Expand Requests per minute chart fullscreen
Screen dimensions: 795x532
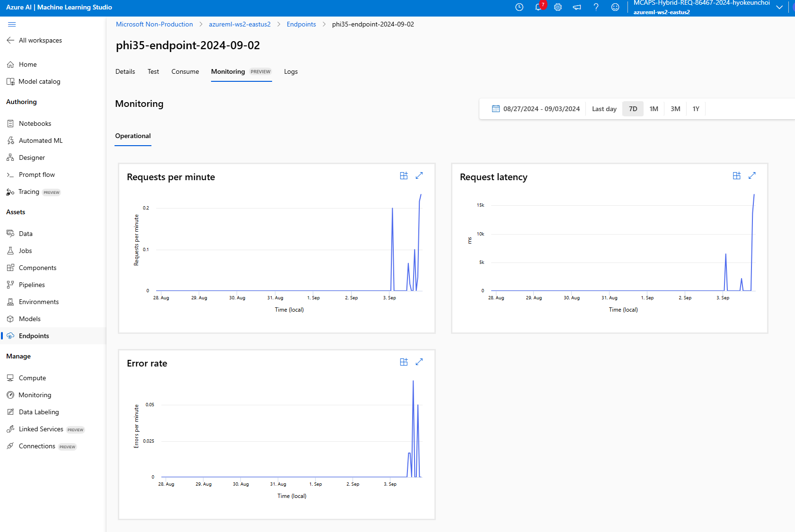[419, 175]
